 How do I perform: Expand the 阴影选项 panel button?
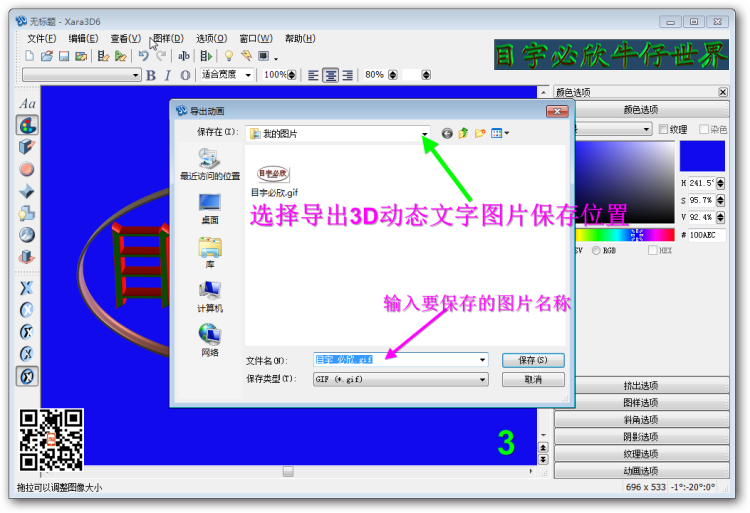[641, 437]
